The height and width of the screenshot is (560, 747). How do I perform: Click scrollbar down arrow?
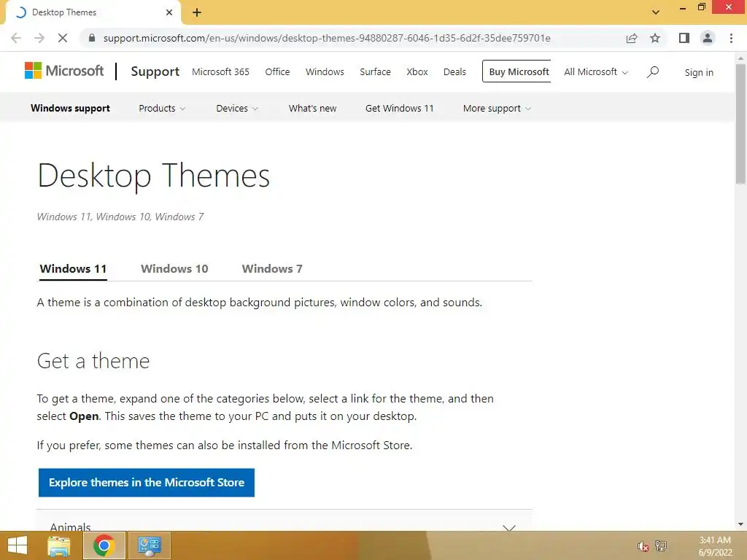coord(740,524)
